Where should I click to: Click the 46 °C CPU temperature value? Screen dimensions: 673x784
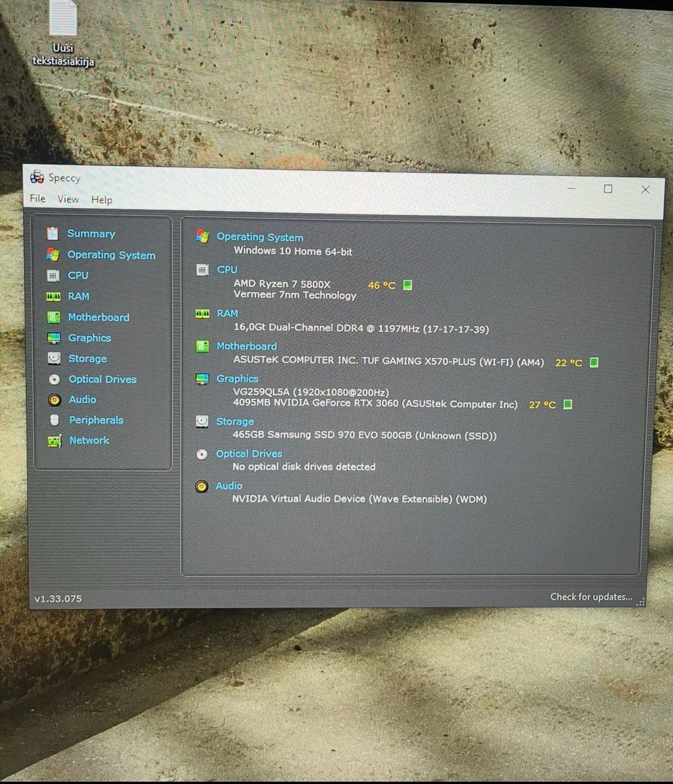tap(381, 285)
